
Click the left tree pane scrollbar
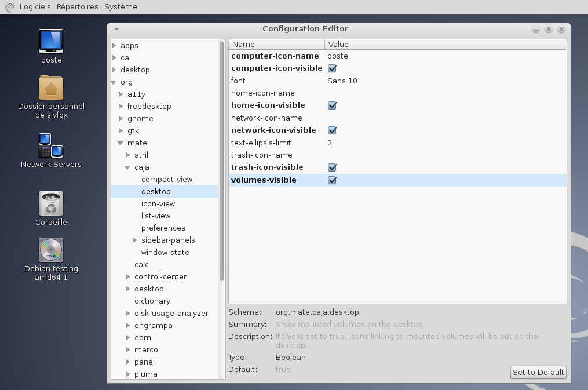pyautogui.click(x=222, y=162)
